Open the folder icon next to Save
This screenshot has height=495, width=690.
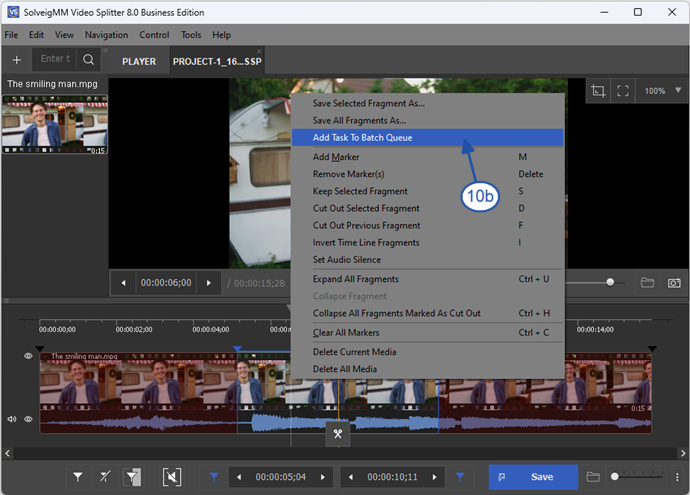593,477
